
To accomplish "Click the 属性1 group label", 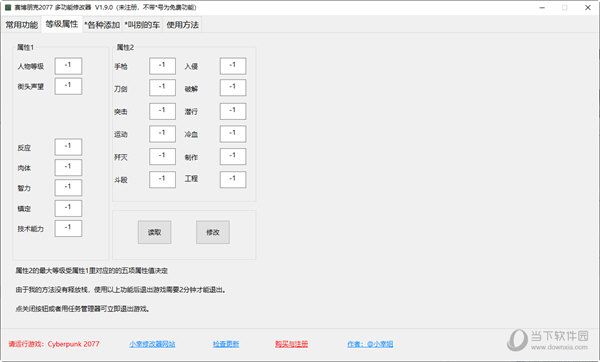I will 25,47.
